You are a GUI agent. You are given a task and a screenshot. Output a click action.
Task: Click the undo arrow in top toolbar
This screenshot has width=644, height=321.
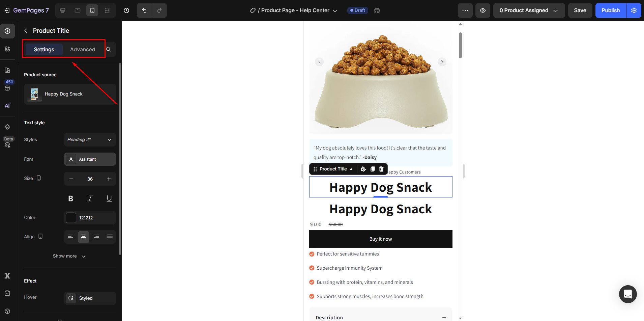(x=144, y=10)
